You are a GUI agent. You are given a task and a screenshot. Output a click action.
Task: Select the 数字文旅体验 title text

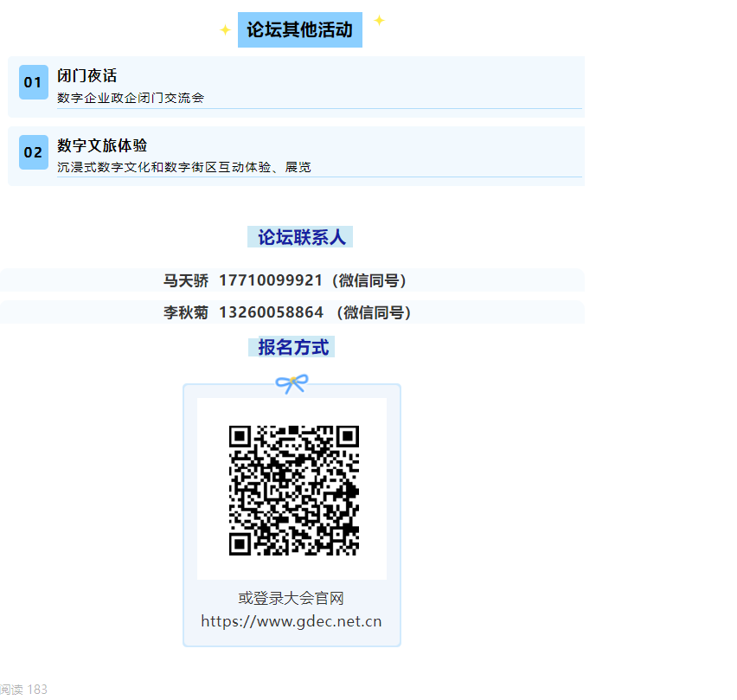pos(102,145)
